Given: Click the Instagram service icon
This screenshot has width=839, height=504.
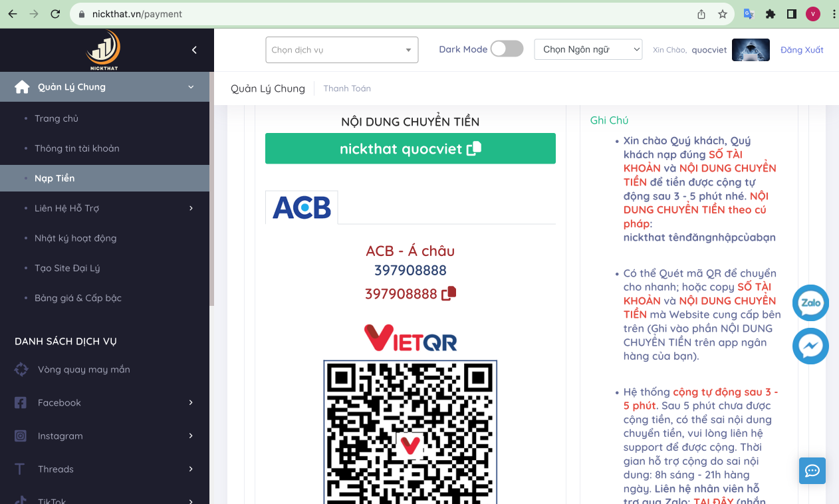Looking at the screenshot, I should (21, 436).
